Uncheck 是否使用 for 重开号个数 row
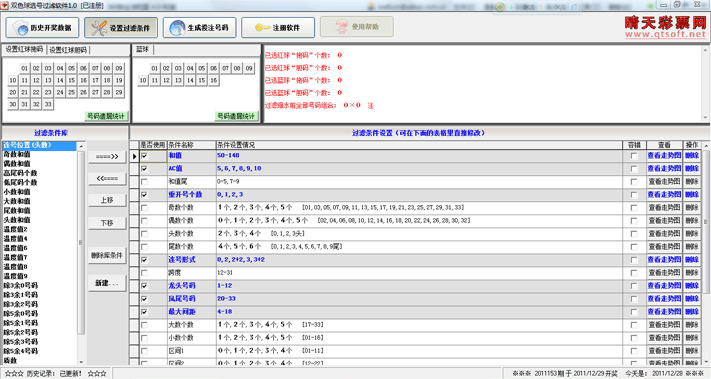The height and width of the screenshot is (379, 711). pos(144,195)
